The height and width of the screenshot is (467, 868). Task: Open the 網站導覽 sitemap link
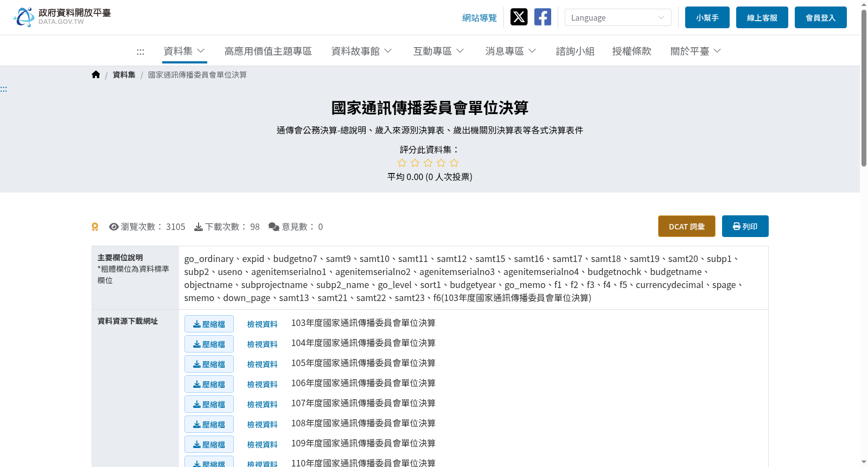[x=480, y=18]
